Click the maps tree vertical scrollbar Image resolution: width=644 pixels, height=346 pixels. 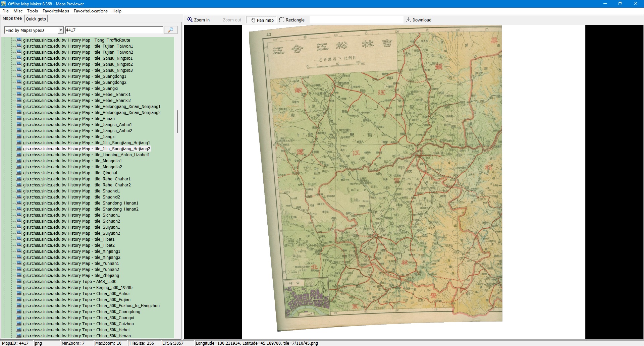point(177,121)
